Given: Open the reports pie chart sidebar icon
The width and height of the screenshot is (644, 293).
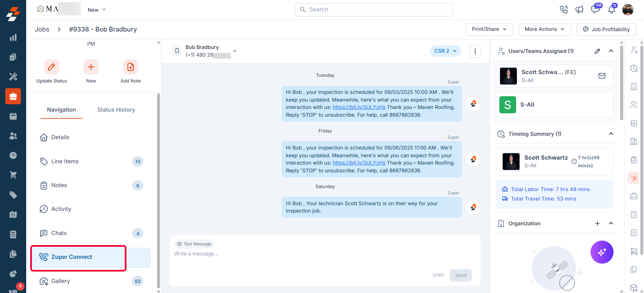Looking at the screenshot, I should click(x=13, y=274).
